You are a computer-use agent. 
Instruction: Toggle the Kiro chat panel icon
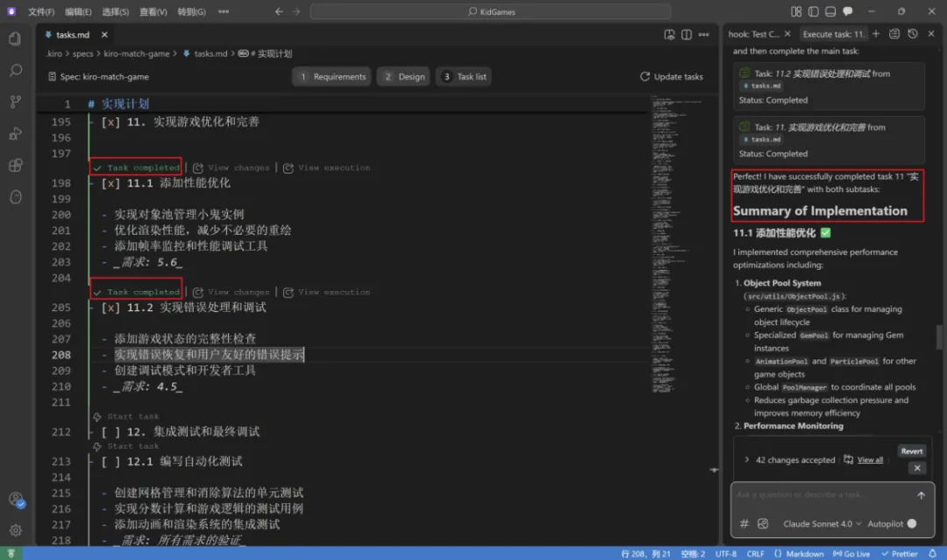point(848,11)
